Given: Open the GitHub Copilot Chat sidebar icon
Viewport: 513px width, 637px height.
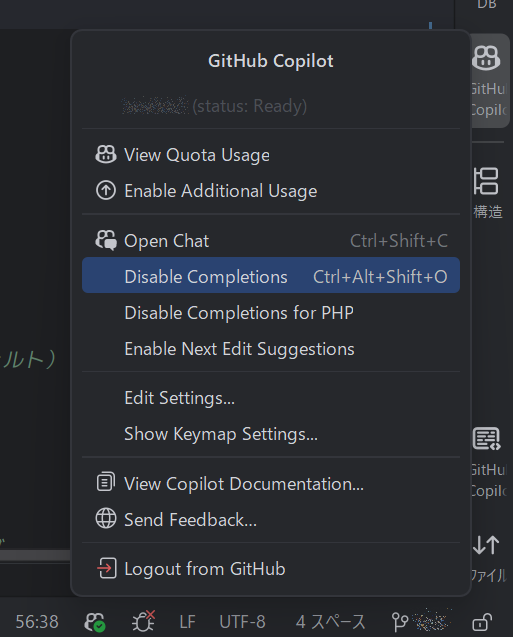Looking at the screenshot, I should (x=487, y=461).
